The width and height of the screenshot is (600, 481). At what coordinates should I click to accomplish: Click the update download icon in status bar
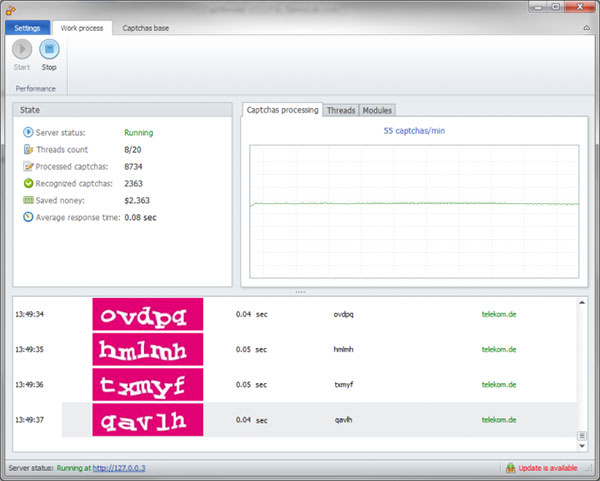[x=510, y=467]
